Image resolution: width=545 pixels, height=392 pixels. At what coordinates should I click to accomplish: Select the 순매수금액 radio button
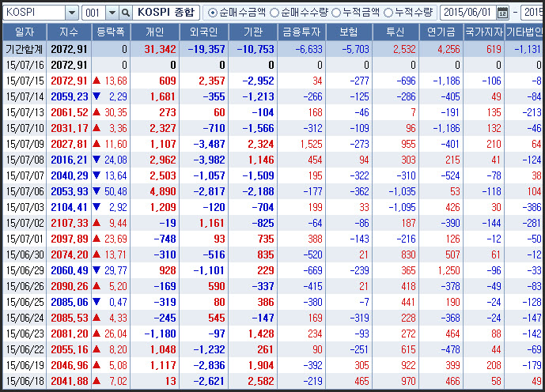coord(212,13)
